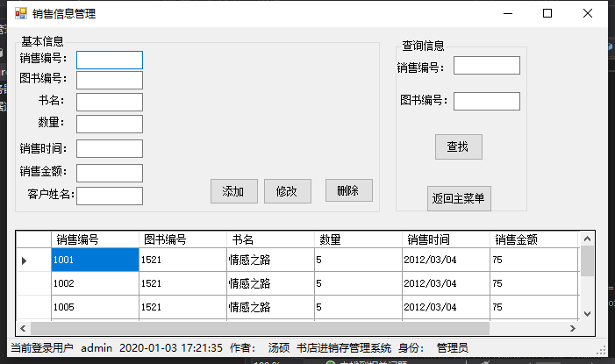This screenshot has height=364, width=615.
Task: Click the 销售编号 field in 查询信息
Action: (487, 66)
